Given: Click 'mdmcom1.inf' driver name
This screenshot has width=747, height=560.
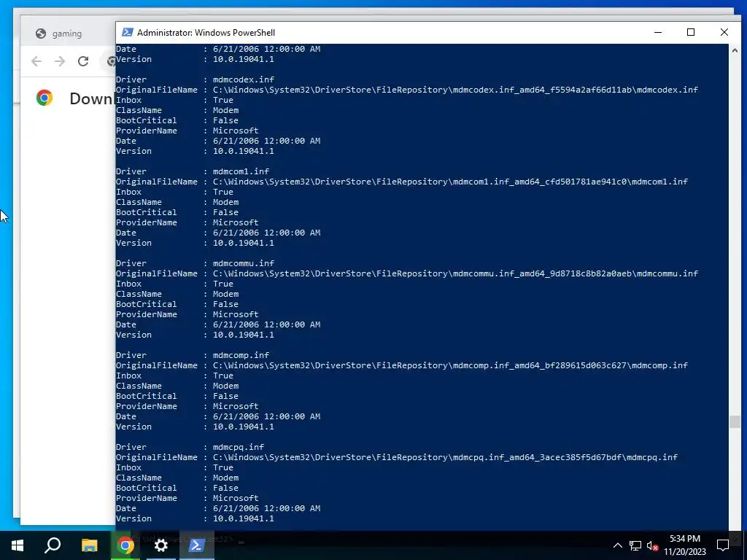Looking at the screenshot, I should pos(241,171).
